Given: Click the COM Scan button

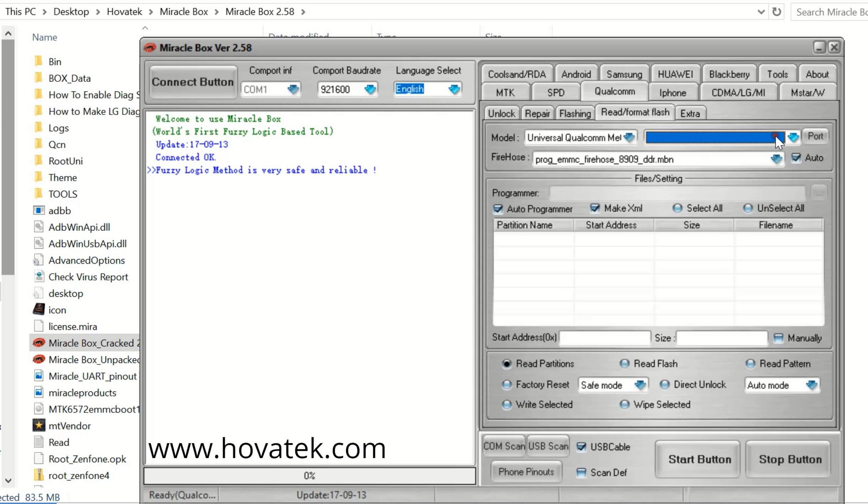Looking at the screenshot, I should [504, 446].
